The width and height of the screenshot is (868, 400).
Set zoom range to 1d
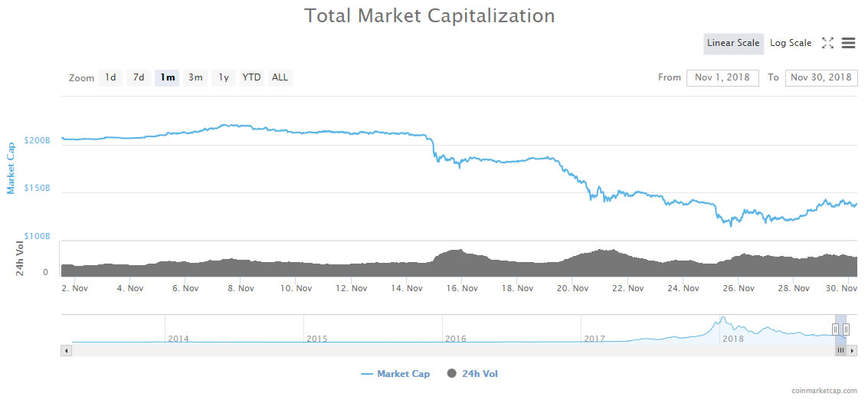pyautogui.click(x=111, y=77)
